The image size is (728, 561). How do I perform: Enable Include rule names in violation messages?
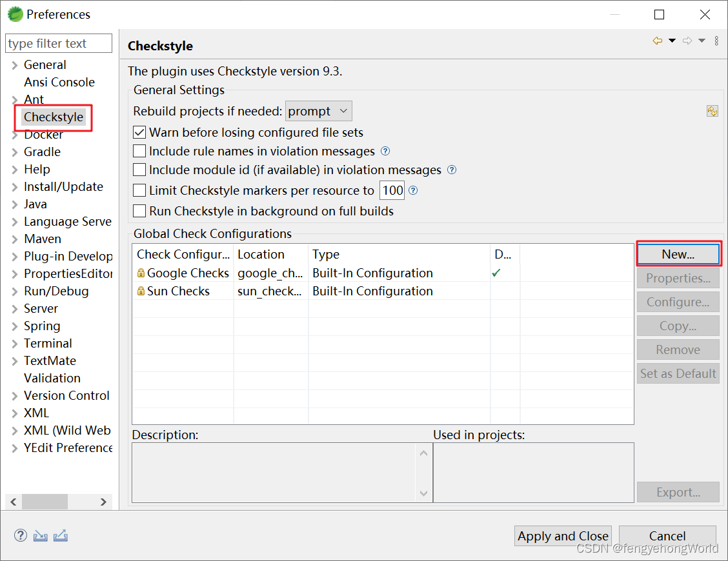coord(139,152)
